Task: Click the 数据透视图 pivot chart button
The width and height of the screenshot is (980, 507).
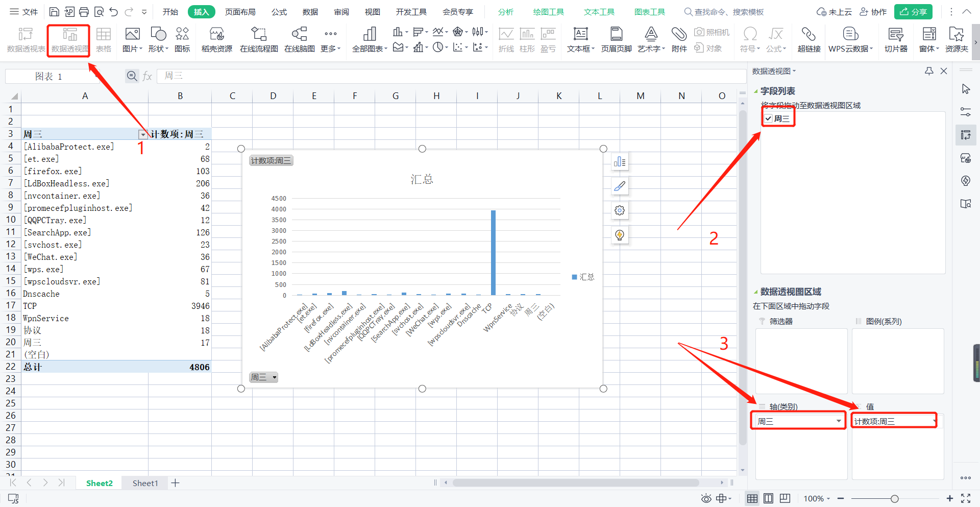Action: pos(69,40)
